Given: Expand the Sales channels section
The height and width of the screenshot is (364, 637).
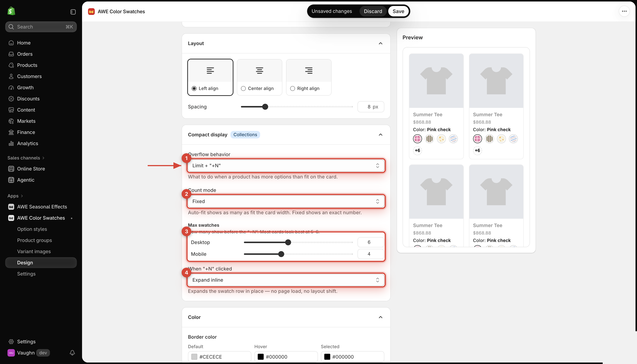Looking at the screenshot, I should click(26, 158).
